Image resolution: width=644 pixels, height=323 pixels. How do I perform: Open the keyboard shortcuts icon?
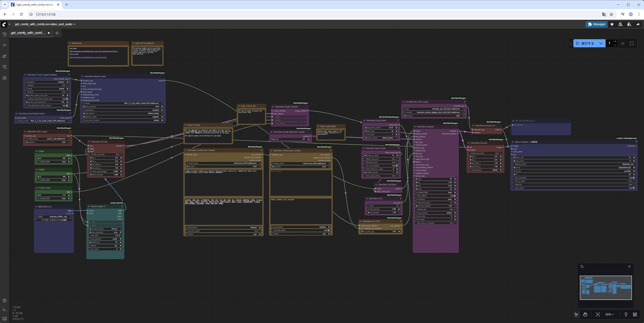coord(4,318)
